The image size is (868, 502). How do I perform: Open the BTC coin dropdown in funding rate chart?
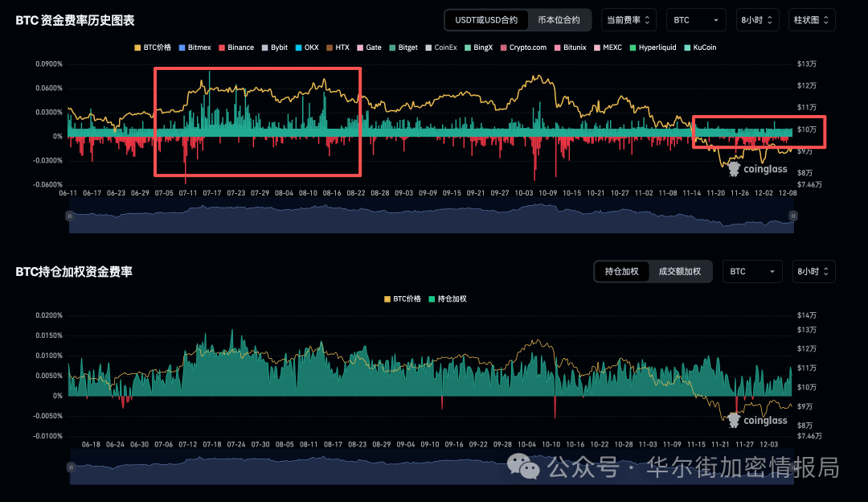pos(696,20)
